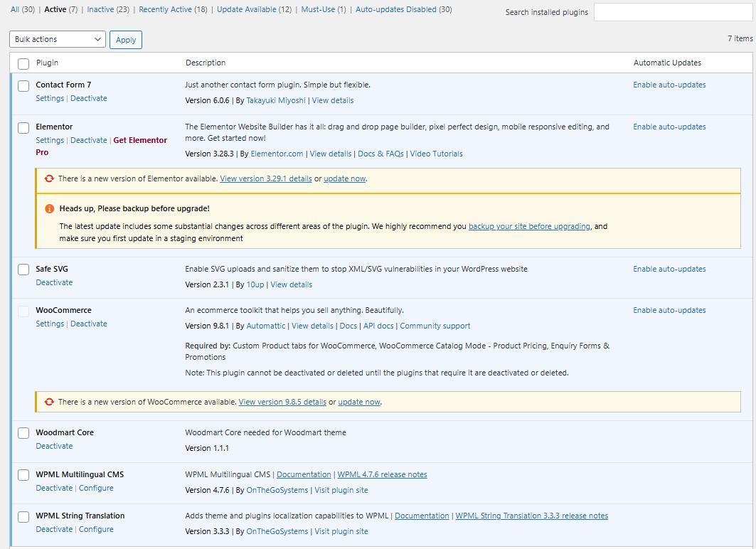
Task: View version 3.29.1 details for Elementor
Action: [266, 178]
